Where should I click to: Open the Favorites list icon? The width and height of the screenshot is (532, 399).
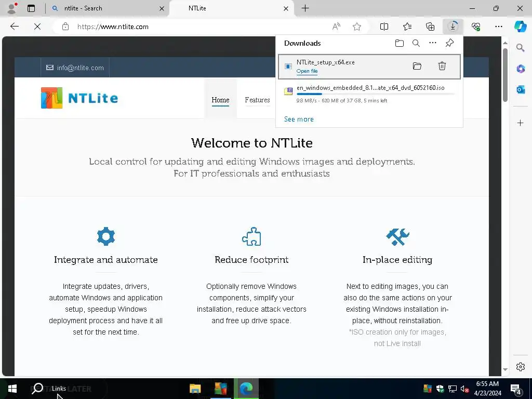[x=407, y=26]
